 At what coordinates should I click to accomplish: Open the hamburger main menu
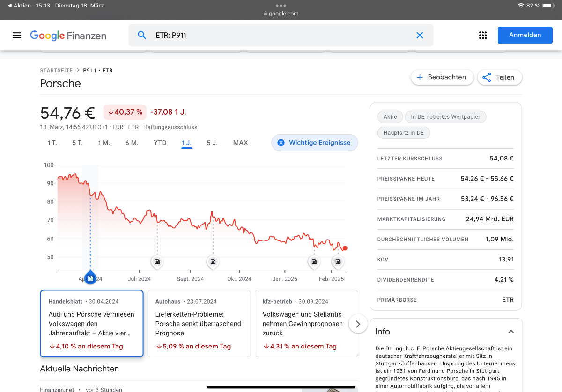point(17,35)
